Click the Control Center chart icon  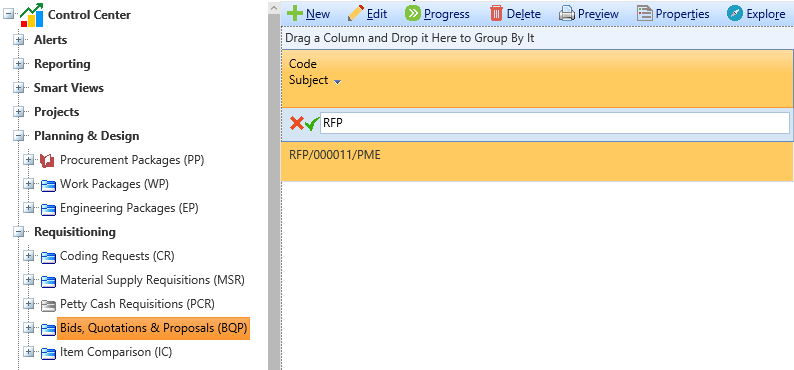[31, 15]
